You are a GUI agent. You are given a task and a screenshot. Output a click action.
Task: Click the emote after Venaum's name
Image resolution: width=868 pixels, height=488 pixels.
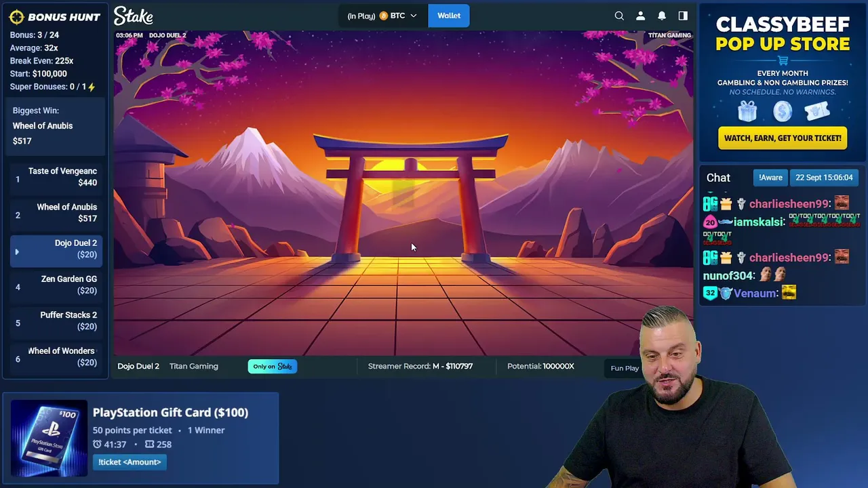click(789, 292)
